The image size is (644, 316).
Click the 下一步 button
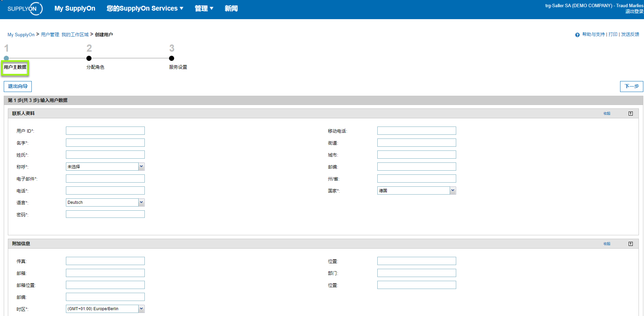[x=632, y=87]
